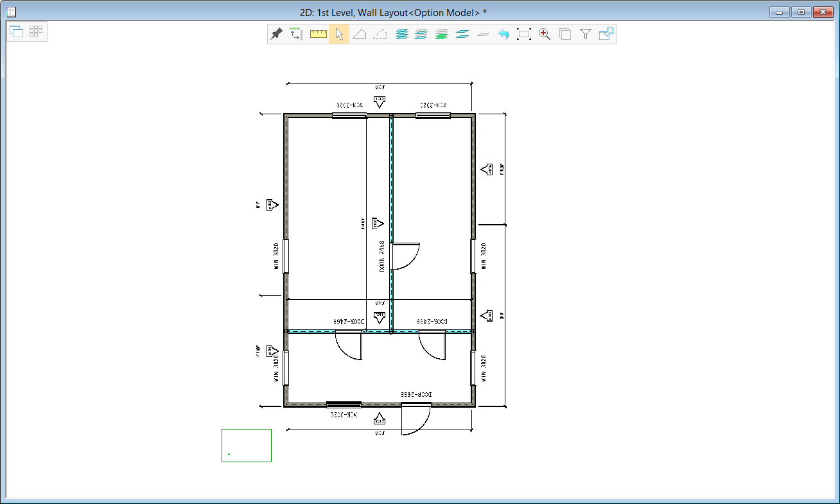This screenshot has width=840, height=504.
Task: Click the pop-out window icon with arrow
Action: point(606,34)
